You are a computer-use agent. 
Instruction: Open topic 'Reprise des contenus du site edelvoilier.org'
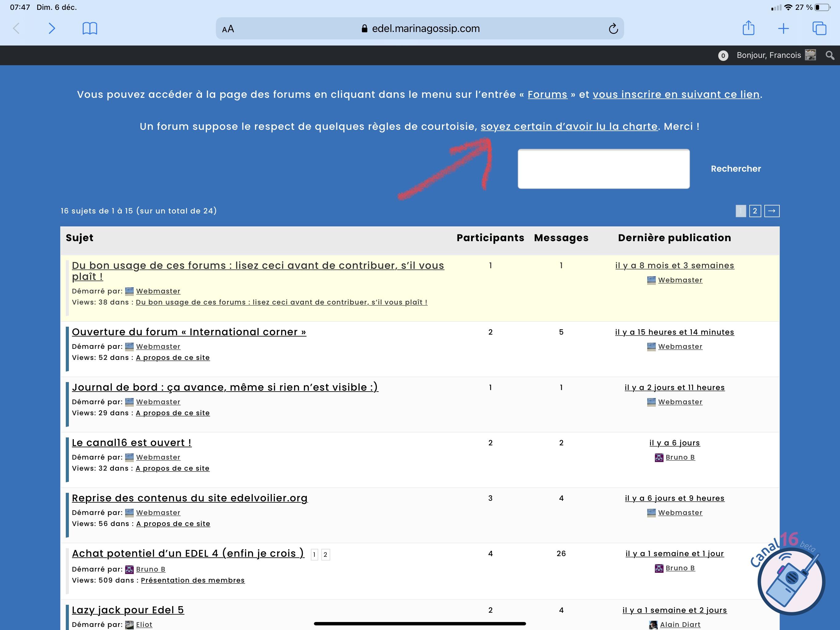click(x=189, y=499)
